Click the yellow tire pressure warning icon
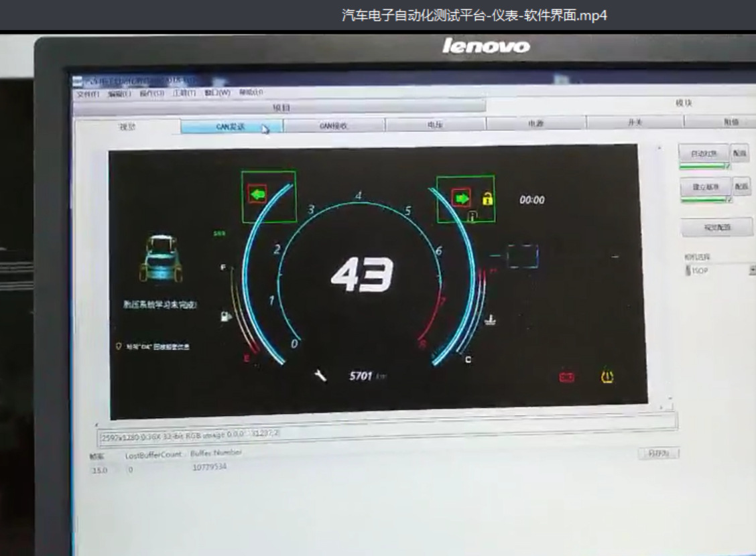The image size is (756, 556). click(x=607, y=376)
